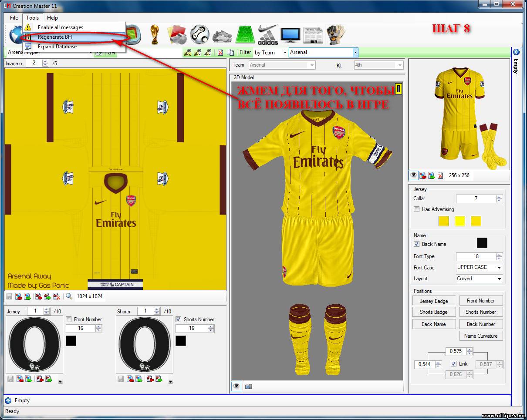Select Regenerate BH in Tools menu
Image resolution: width=527 pixels, height=420 pixels.
(x=54, y=37)
